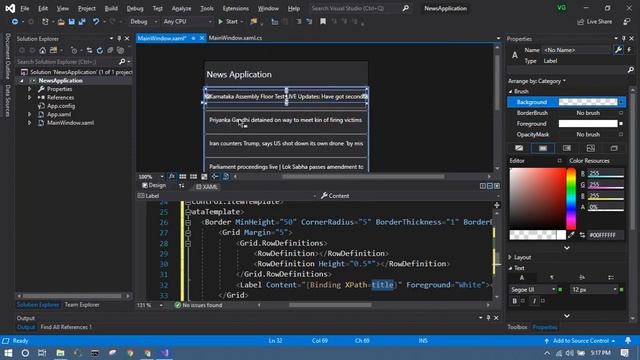Open the Extensions menu

pyautogui.click(x=236, y=8)
